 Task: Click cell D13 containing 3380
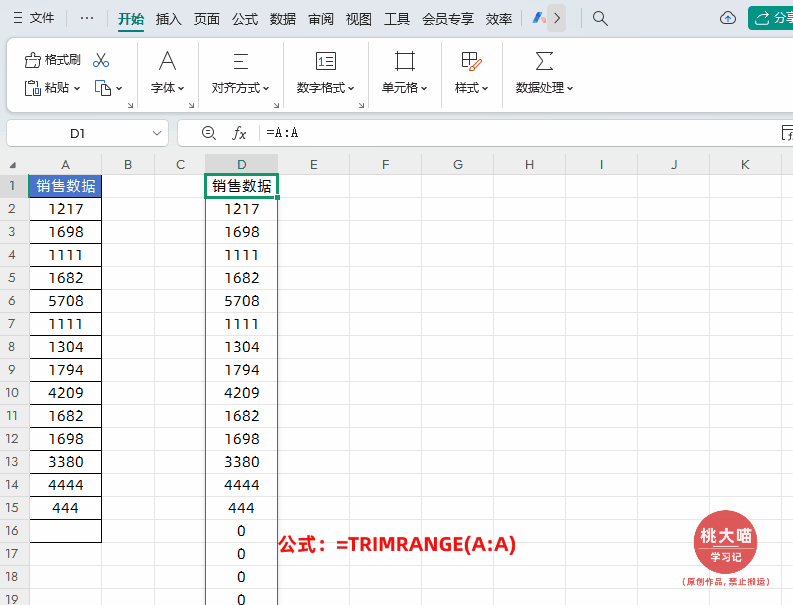[x=241, y=462]
